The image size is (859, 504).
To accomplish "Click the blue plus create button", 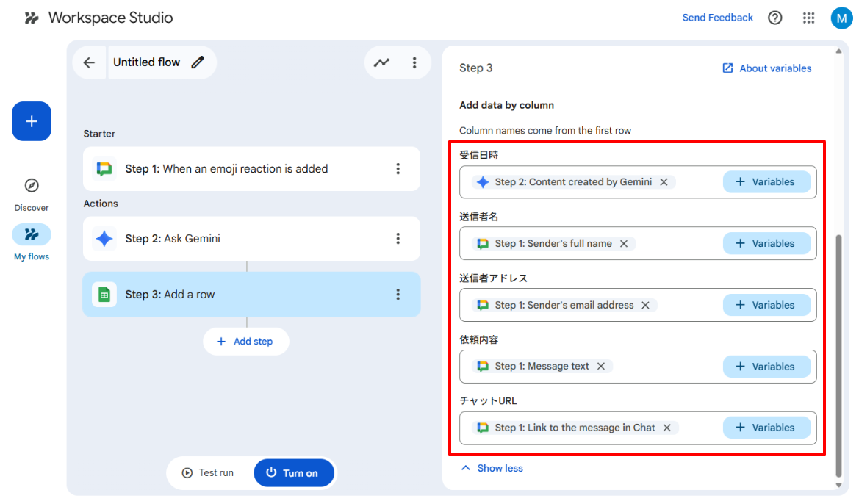I will (32, 121).
